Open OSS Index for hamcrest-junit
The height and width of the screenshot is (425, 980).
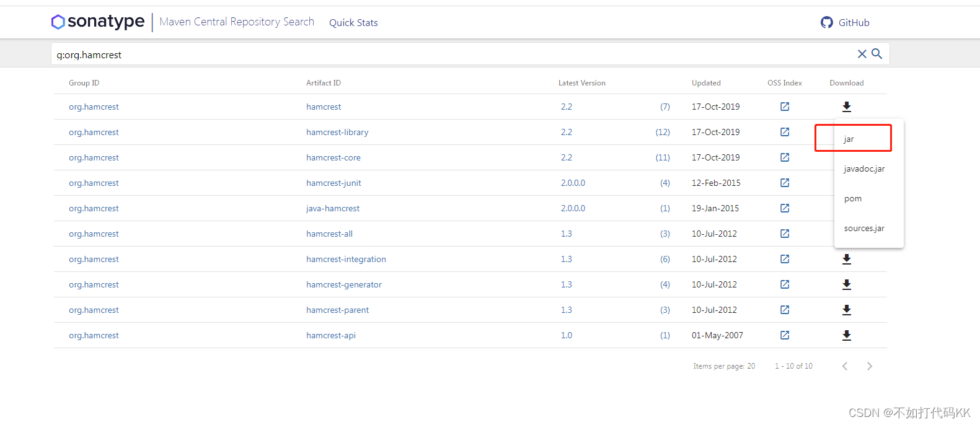[x=785, y=183]
